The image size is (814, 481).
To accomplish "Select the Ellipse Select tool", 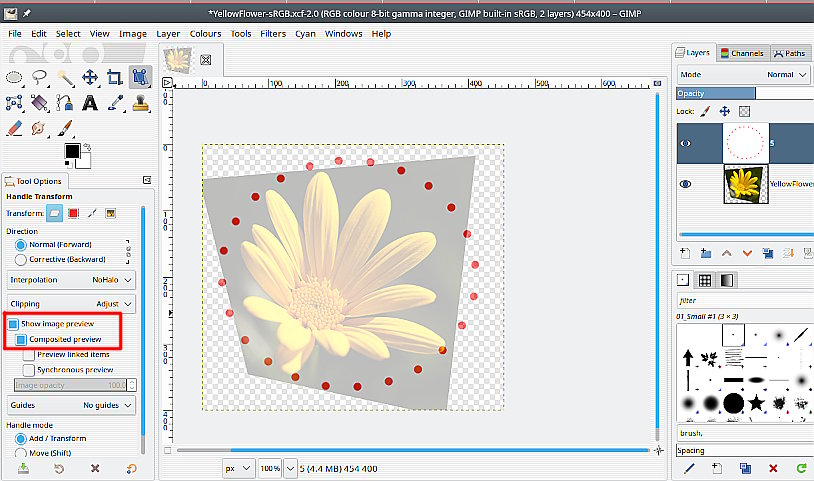I will [15, 77].
